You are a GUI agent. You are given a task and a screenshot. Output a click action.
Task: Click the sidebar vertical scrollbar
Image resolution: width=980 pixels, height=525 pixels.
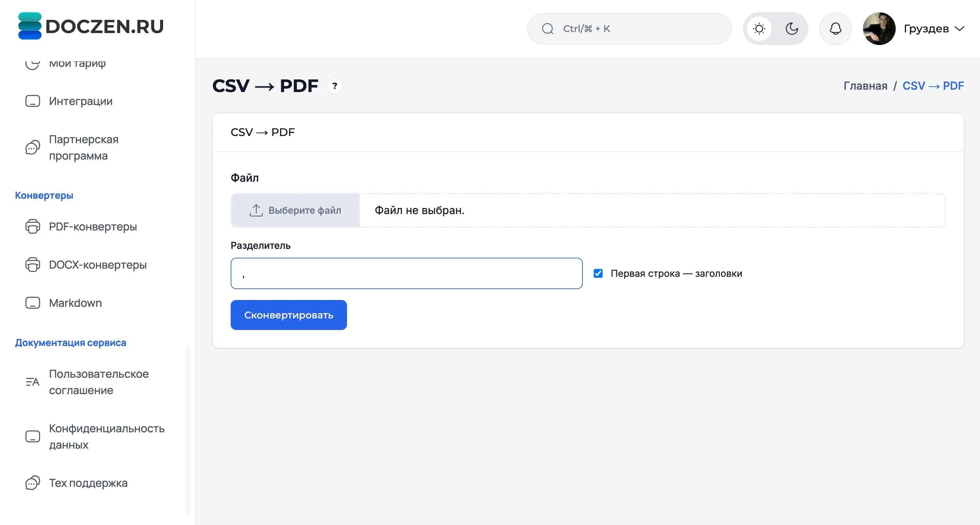[x=187, y=430]
